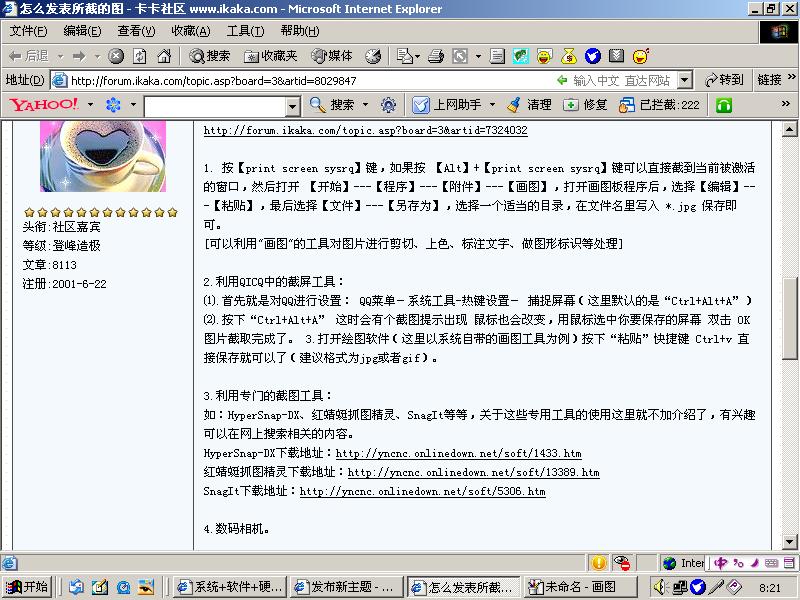Click the 开始 (Start) button
The height and width of the screenshot is (600, 800).
[28, 587]
